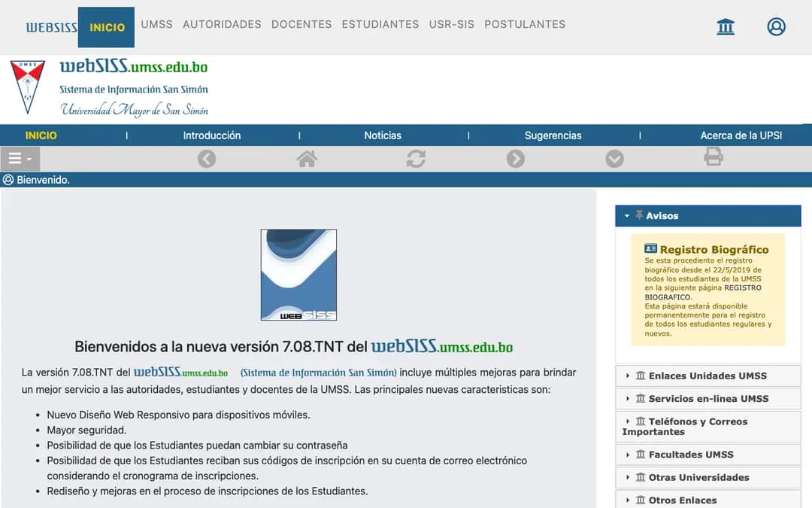Open the AUTORIDADES menu item
This screenshot has width=812, height=508.
click(x=222, y=24)
